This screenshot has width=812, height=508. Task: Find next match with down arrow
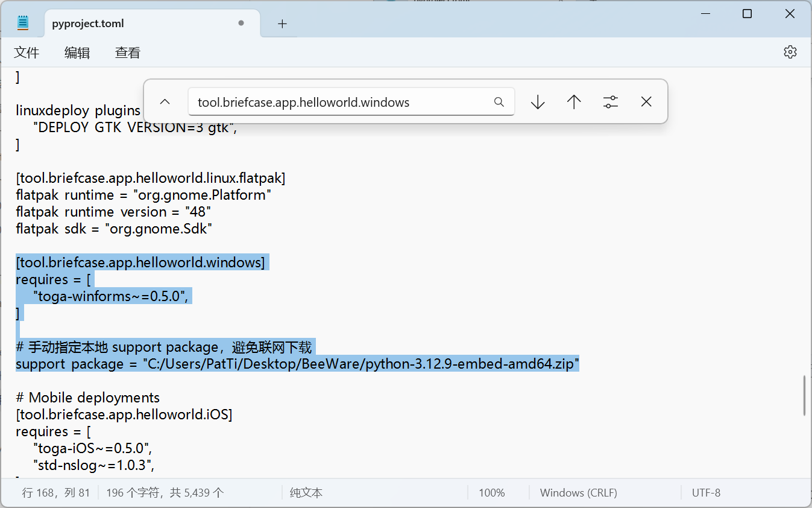tap(538, 102)
